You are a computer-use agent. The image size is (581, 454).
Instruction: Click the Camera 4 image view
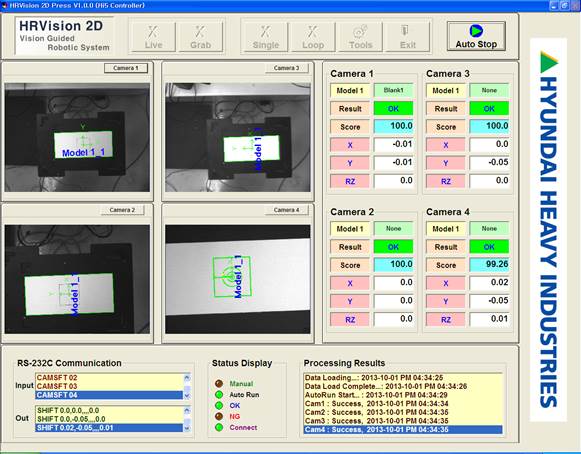click(238, 279)
